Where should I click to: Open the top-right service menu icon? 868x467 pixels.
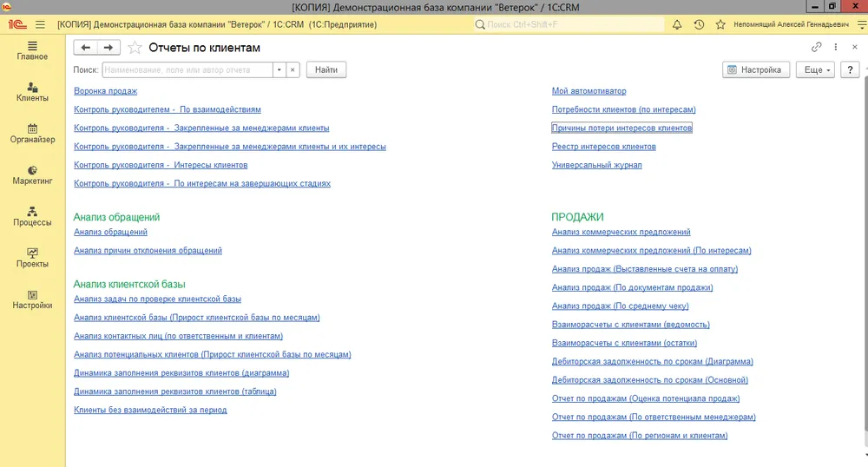tap(861, 24)
